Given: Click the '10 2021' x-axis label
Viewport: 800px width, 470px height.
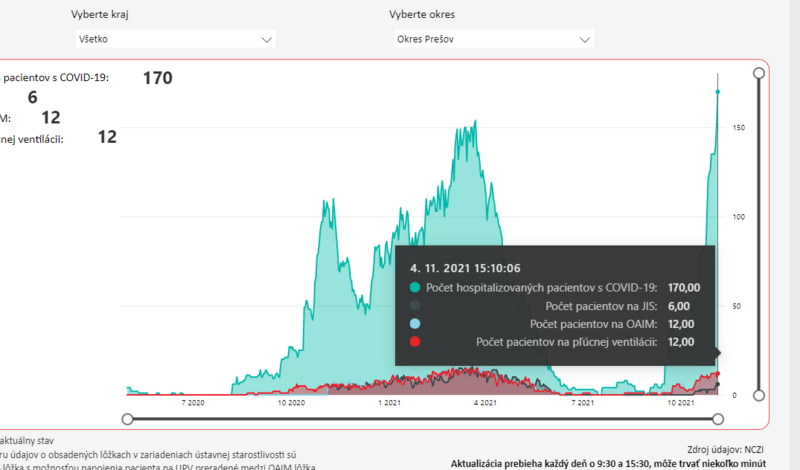Looking at the screenshot, I should tap(681, 403).
